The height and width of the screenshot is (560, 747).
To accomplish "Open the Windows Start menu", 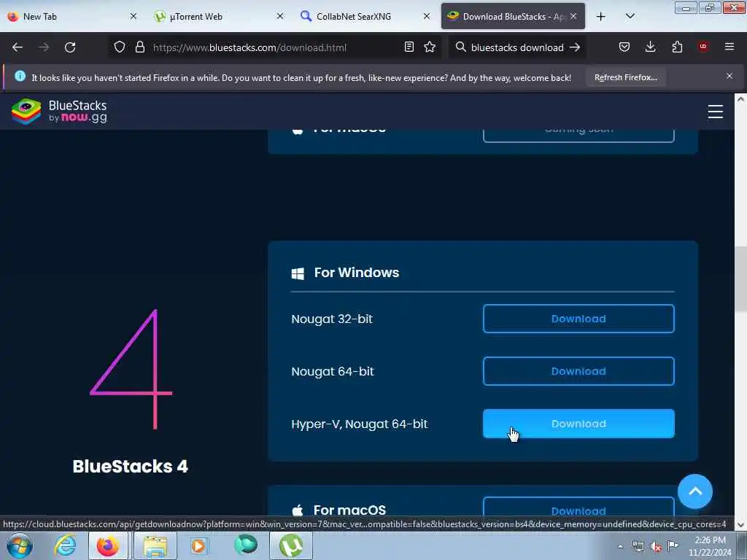I will [19, 545].
